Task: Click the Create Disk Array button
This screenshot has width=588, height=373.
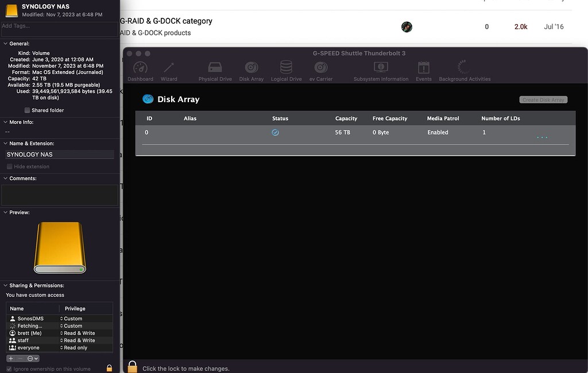Action: click(543, 99)
